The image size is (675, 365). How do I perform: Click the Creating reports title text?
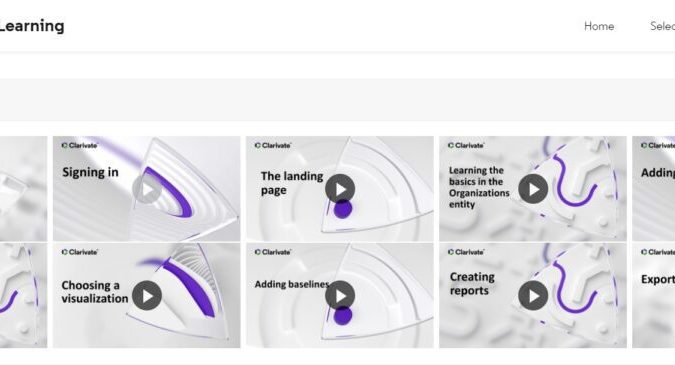point(472,284)
